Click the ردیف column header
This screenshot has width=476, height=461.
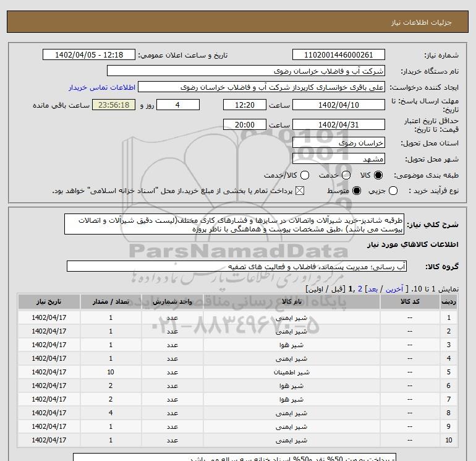click(449, 301)
